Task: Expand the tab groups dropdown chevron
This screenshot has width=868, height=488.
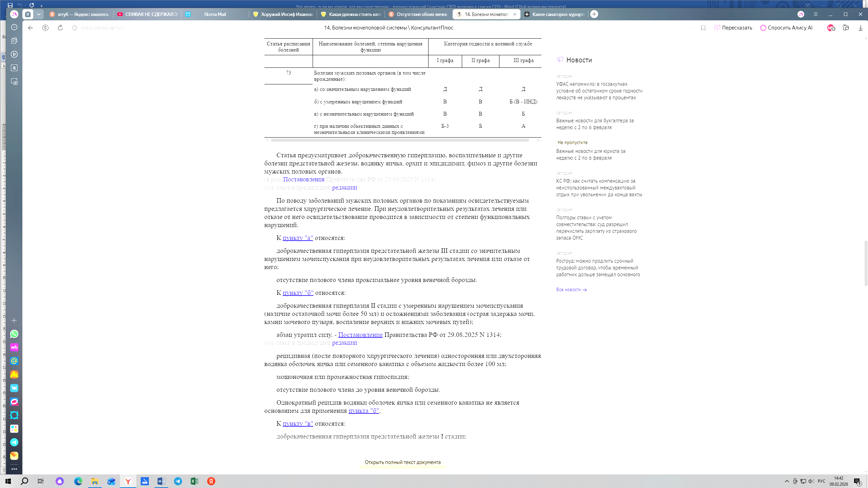Action: pos(39,14)
